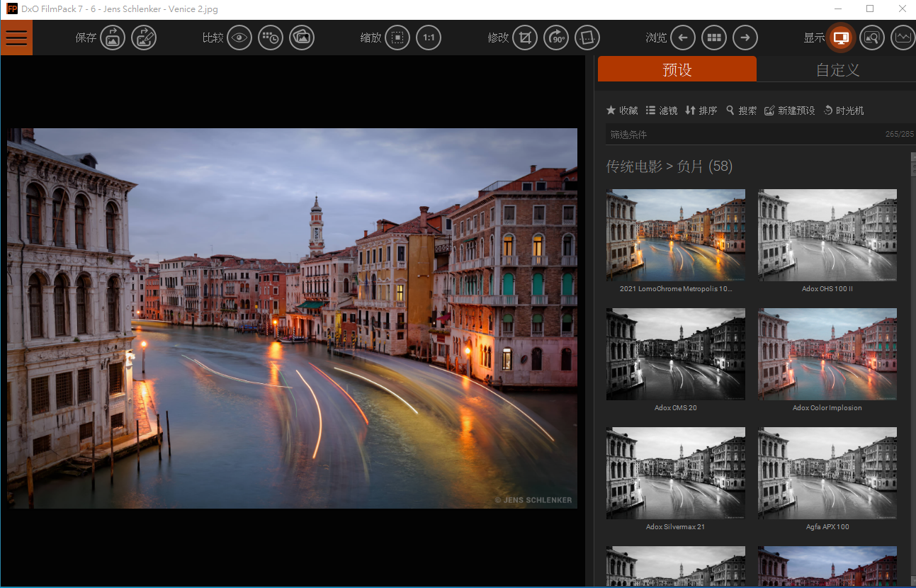The image size is (916, 588).
Task: Click the save image icon next to 保存
Action: (113, 38)
